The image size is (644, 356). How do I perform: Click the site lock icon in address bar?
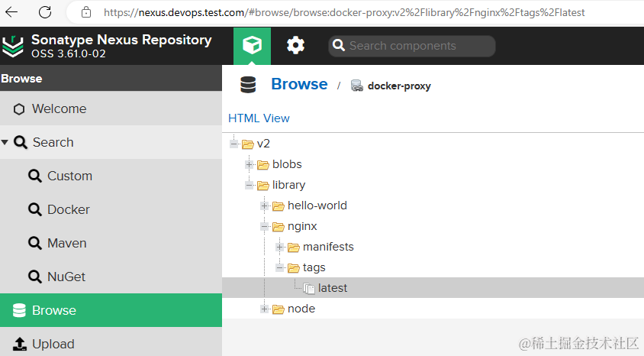pyautogui.click(x=85, y=12)
